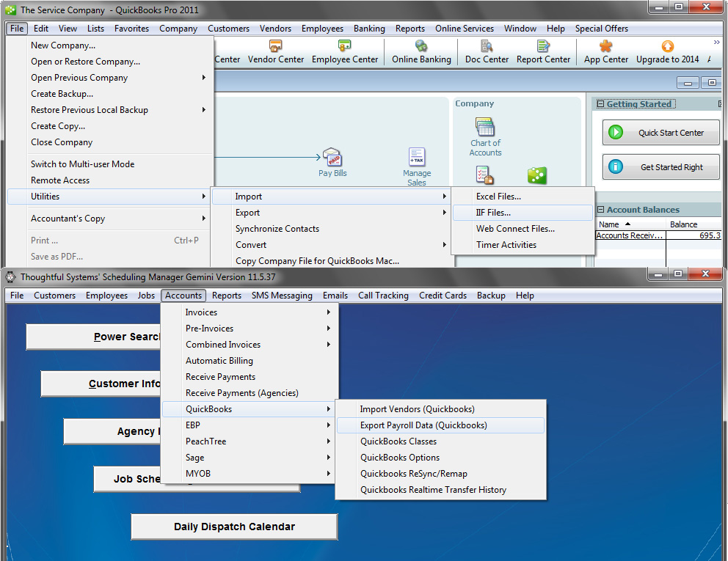Click the Get Started Right button
The image size is (728, 561).
click(x=660, y=166)
